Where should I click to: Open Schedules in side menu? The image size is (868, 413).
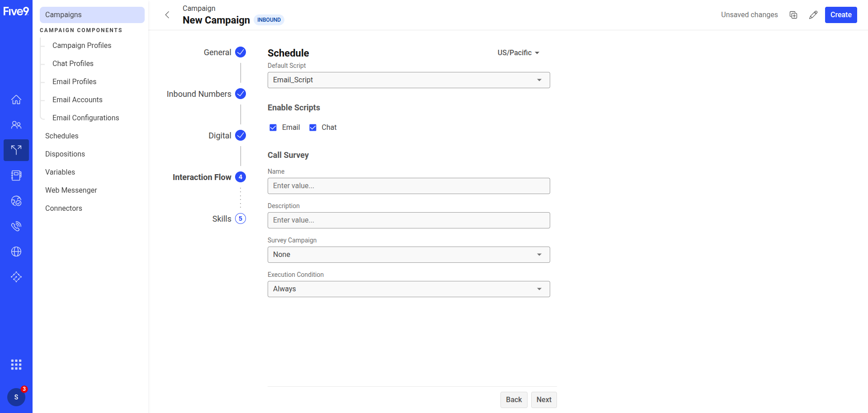pyautogui.click(x=62, y=136)
